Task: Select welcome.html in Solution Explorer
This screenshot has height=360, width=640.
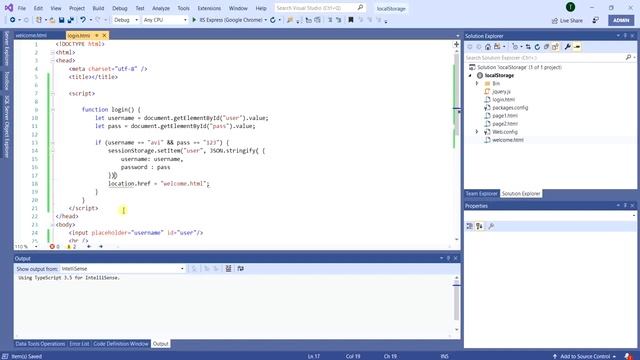Action: click(x=508, y=140)
